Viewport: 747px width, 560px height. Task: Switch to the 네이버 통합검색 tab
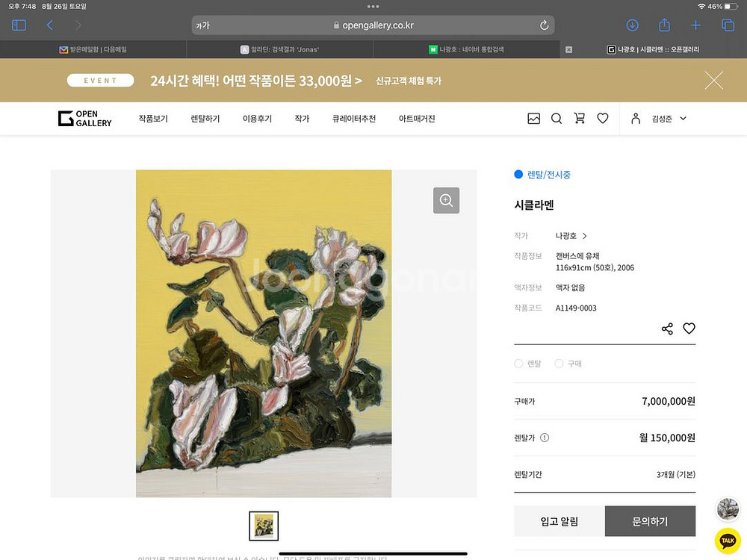click(466, 49)
